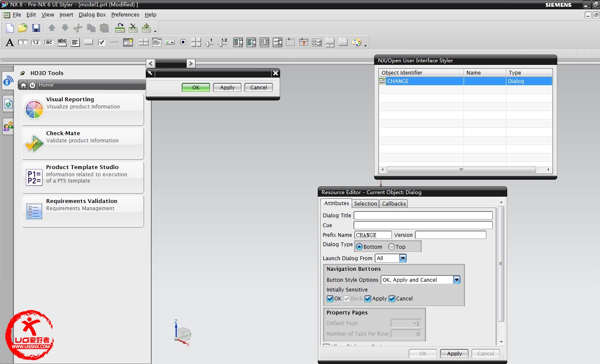600x364 pixels.
Task: Click the Copy toolbar icon
Action: click(91, 28)
